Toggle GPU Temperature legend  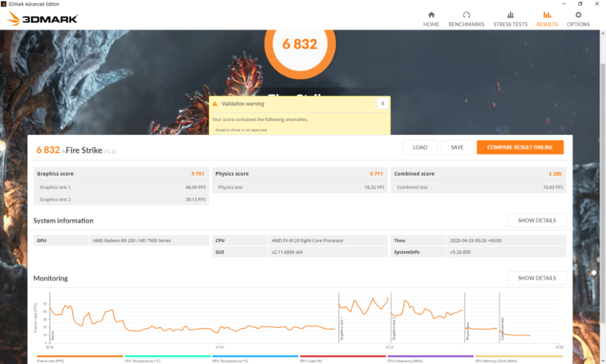pyautogui.click(x=255, y=358)
